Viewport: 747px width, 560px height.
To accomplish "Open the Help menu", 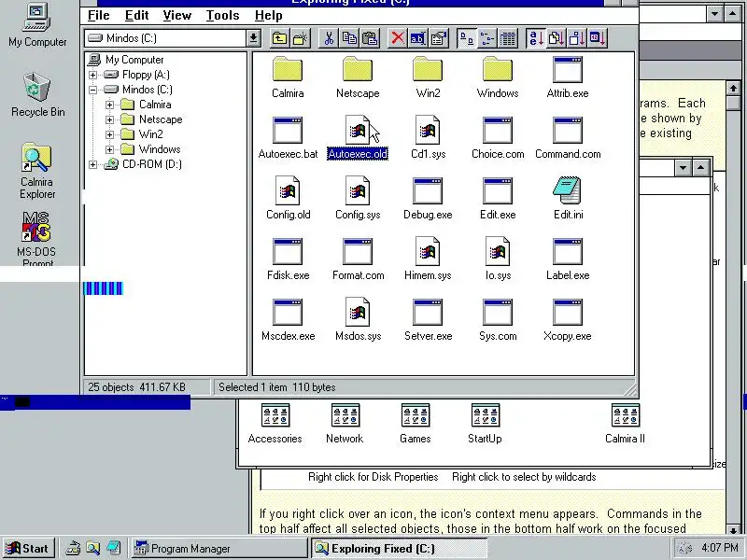I will [x=269, y=16].
